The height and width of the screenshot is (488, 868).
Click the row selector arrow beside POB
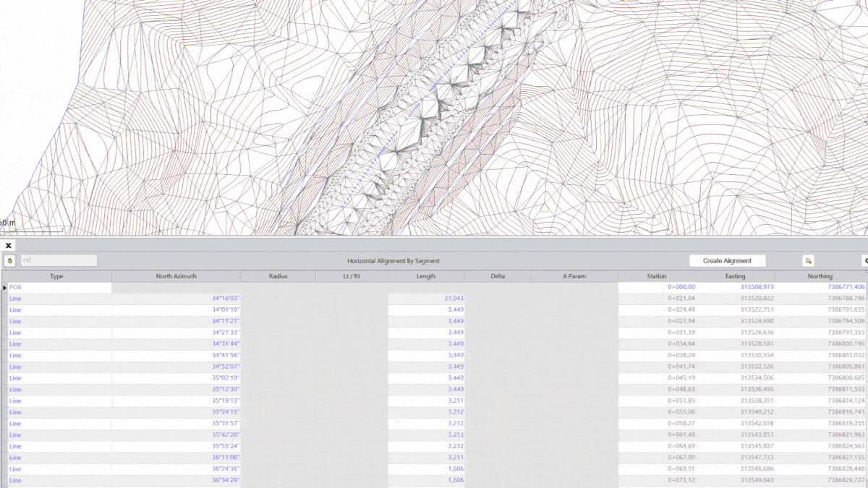pyautogui.click(x=4, y=287)
